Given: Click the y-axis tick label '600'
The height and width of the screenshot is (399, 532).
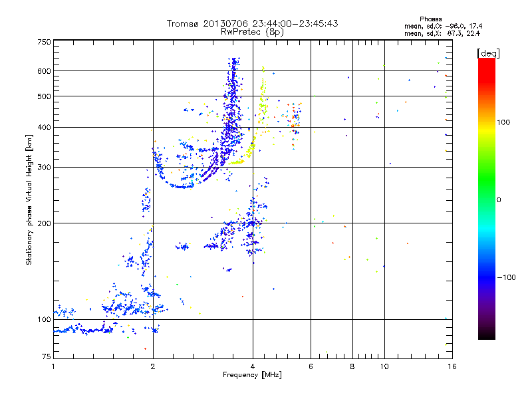Looking at the screenshot, I should coord(44,71).
